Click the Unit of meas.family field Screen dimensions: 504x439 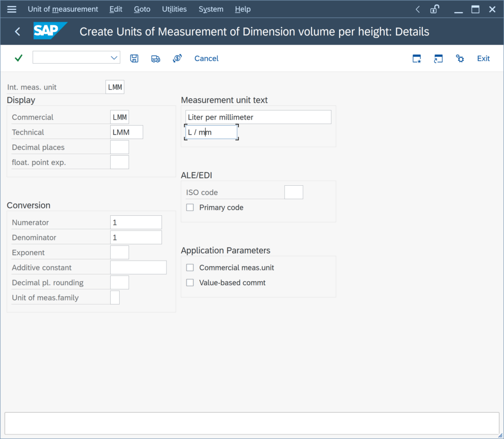(x=115, y=298)
